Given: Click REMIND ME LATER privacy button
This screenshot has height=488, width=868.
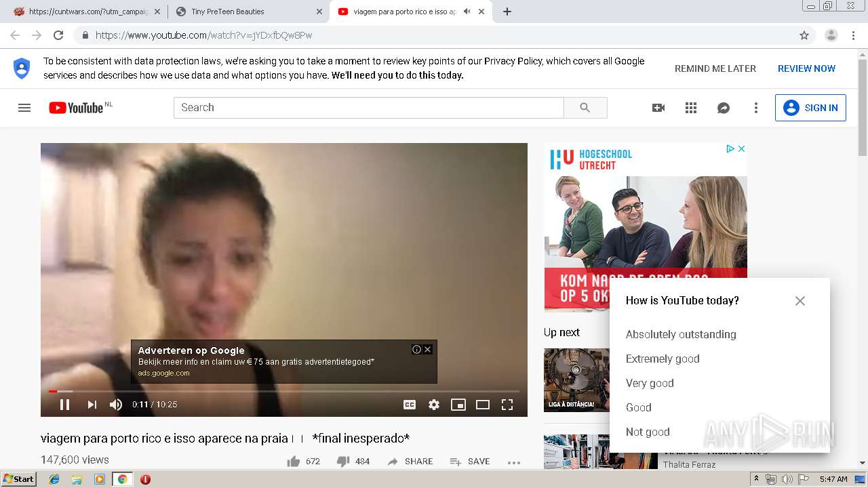Looking at the screenshot, I should (x=715, y=68).
